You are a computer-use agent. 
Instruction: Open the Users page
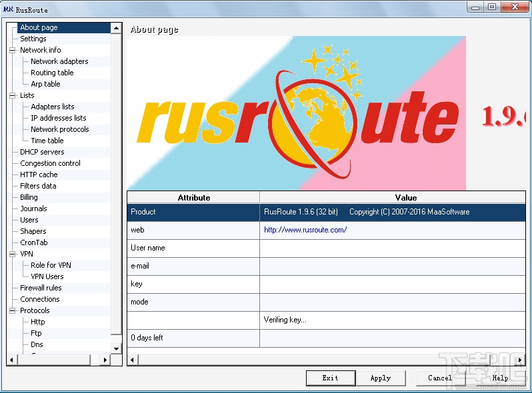click(x=29, y=220)
